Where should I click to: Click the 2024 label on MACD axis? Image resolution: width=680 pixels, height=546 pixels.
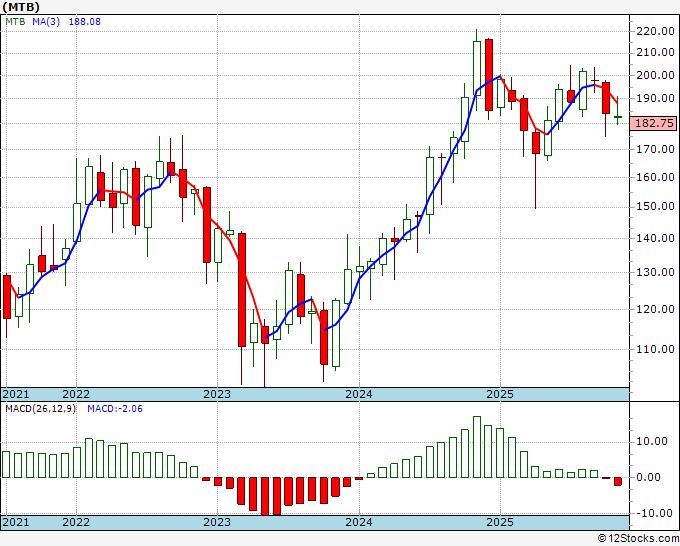[x=359, y=522]
